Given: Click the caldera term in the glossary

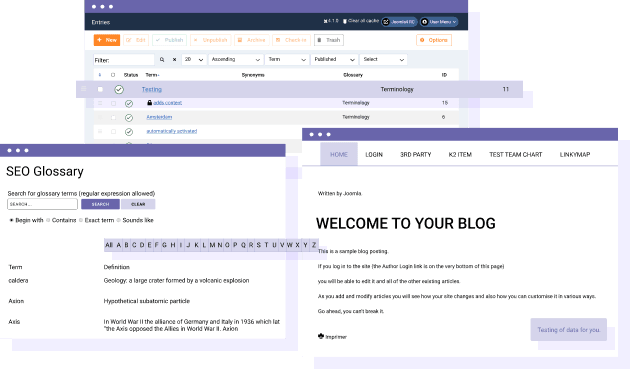Looking at the screenshot, I should coord(18,281).
